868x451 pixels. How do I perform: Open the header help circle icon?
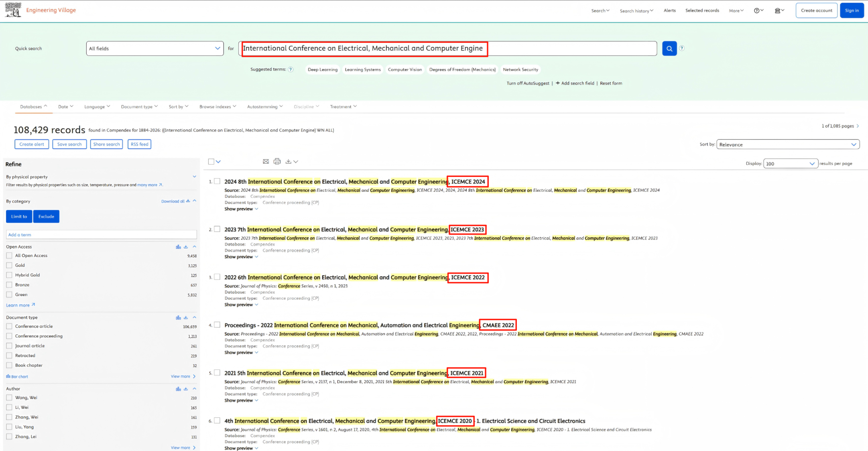click(x=756, y=10)
